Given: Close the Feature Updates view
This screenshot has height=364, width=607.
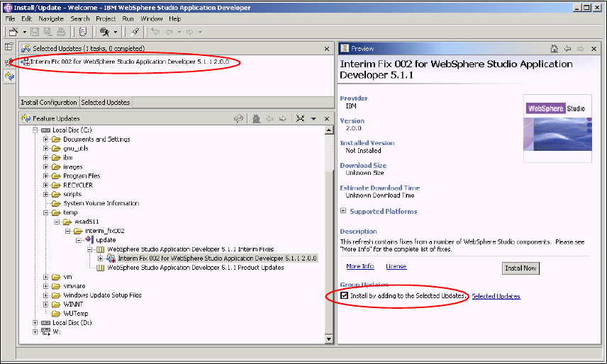Looking at the screenshot, I should tap(327, 119).
